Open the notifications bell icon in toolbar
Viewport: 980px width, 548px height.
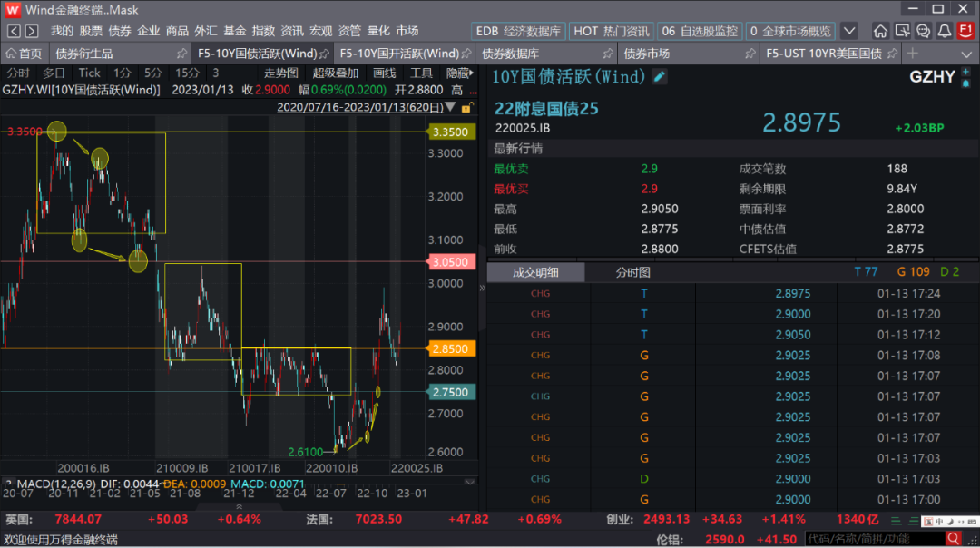pos(945,31)
